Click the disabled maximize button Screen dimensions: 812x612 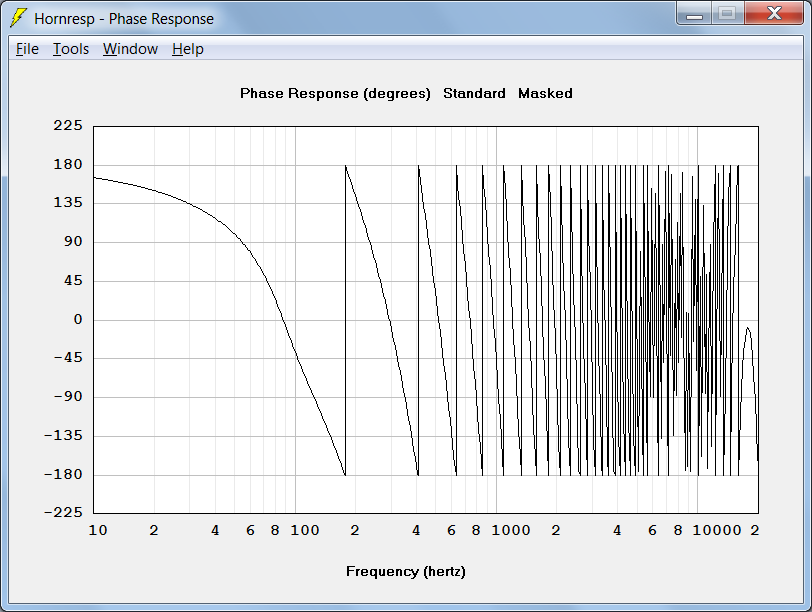[728, 13]
